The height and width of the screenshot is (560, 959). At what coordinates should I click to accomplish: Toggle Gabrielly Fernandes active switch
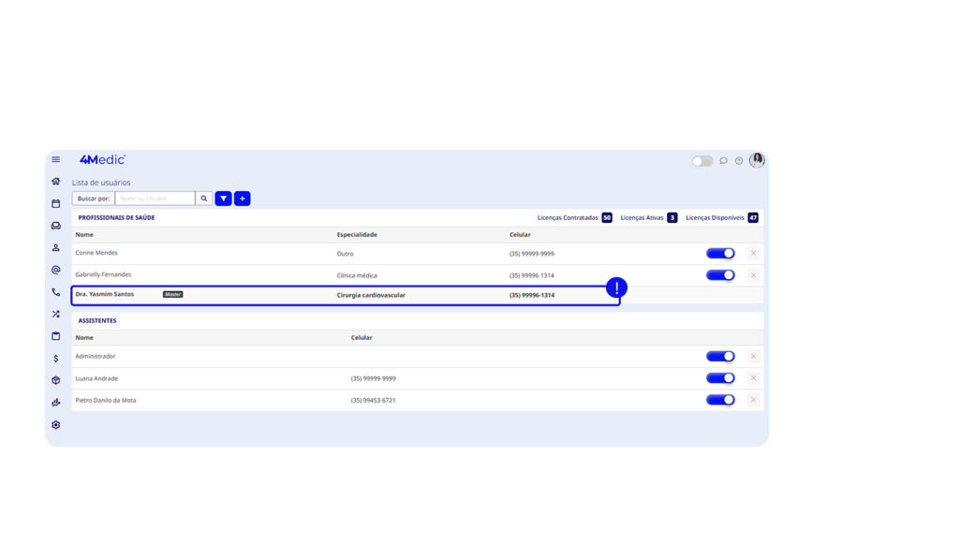coord(720,274)
